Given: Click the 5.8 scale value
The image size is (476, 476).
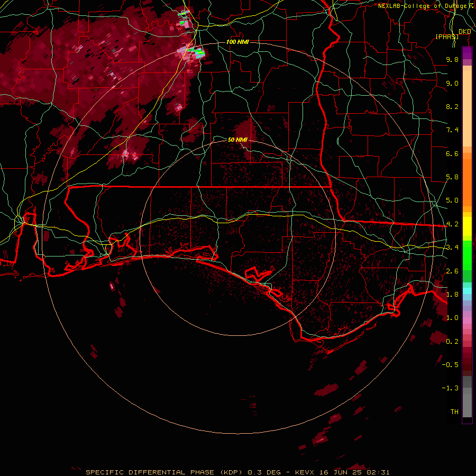Looking at the screenshot, I should click(x=452, y=177).
